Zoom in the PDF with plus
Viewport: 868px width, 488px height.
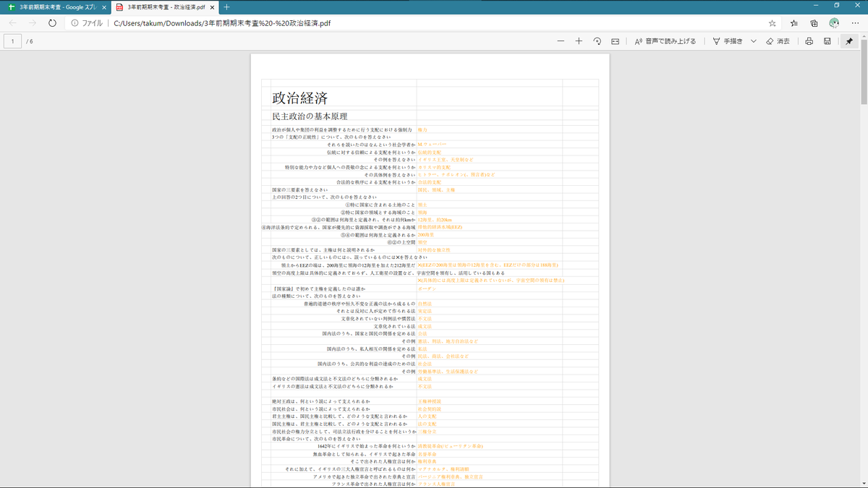pyautogui.click(x=579, y=41)
